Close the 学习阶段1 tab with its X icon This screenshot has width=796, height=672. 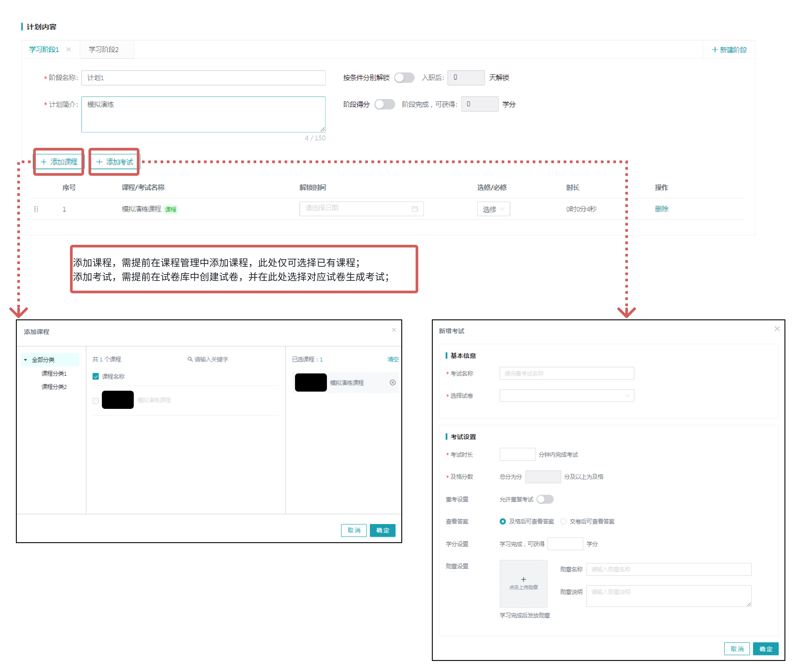click(69, 49)
